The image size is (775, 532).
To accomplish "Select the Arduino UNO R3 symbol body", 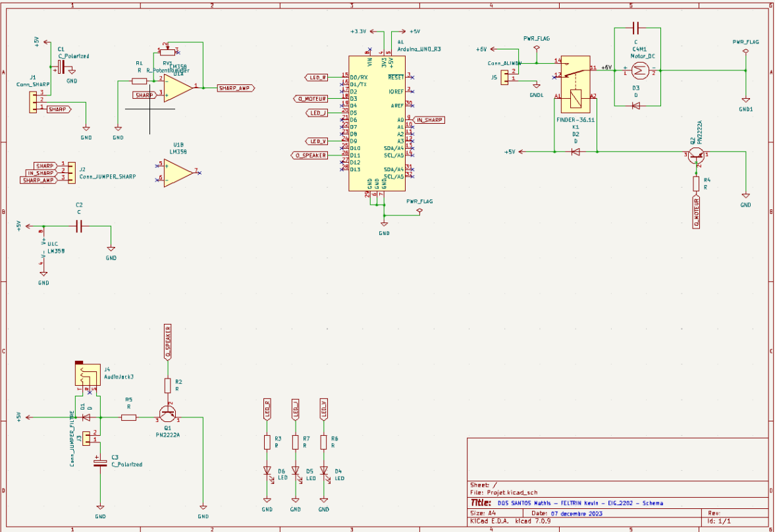I will [x=377, y=125].
